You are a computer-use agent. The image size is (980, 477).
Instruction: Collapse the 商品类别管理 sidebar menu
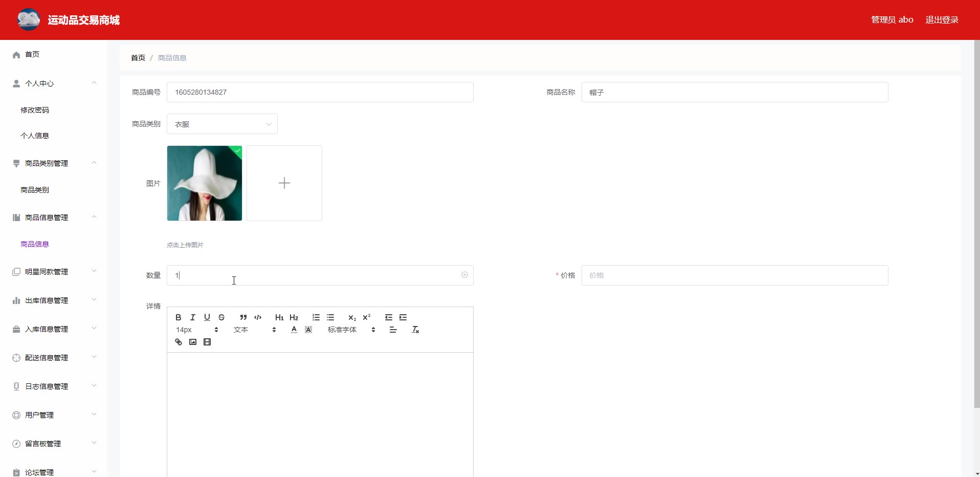point(54,163)
